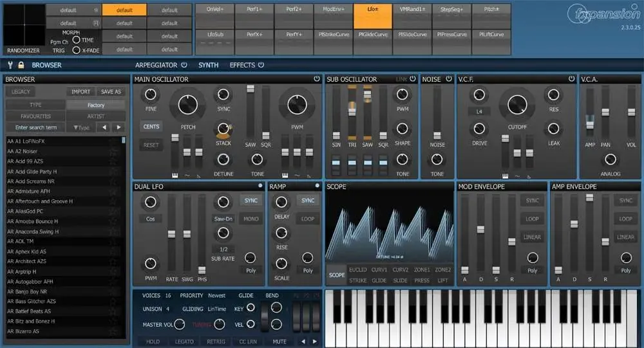
Task: Click the wrench settings icon
Action: pos(10,65)
